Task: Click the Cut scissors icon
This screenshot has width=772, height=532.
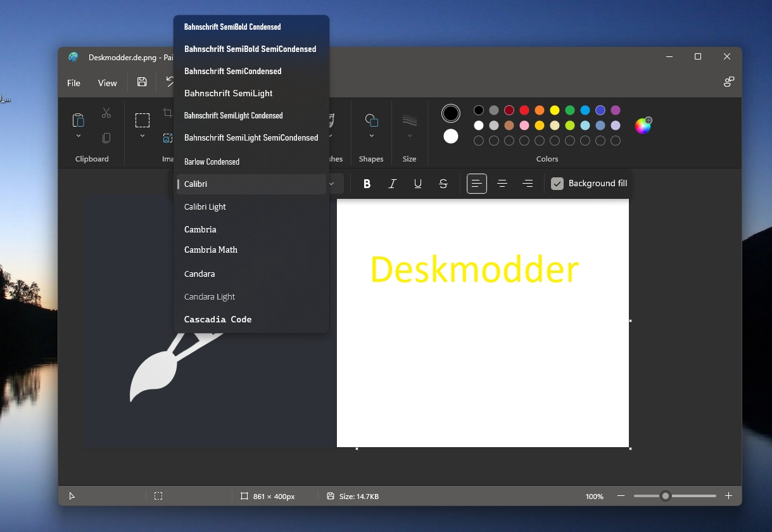Action: coord(106,113)
